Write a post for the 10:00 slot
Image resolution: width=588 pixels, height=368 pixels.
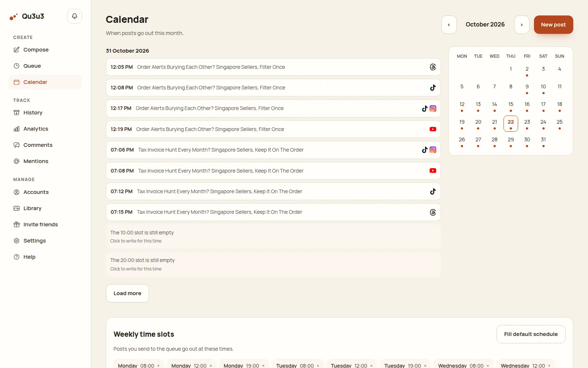tap(273, 237)
